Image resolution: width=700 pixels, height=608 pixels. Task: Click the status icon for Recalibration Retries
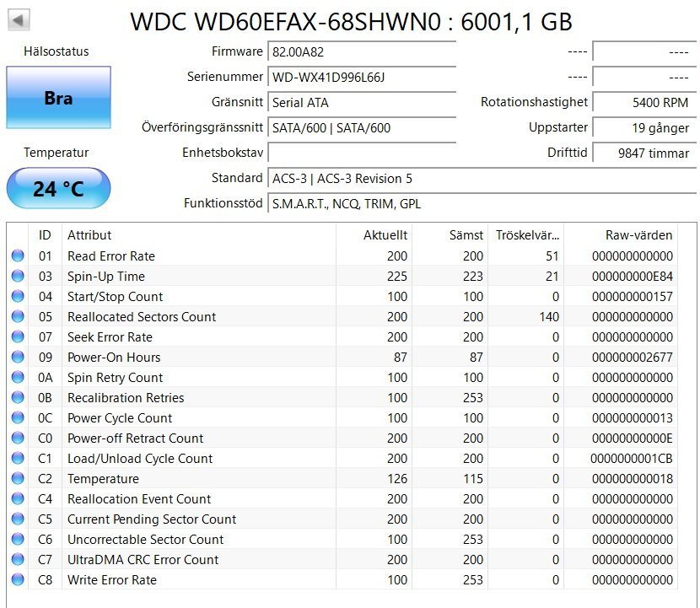18,397
